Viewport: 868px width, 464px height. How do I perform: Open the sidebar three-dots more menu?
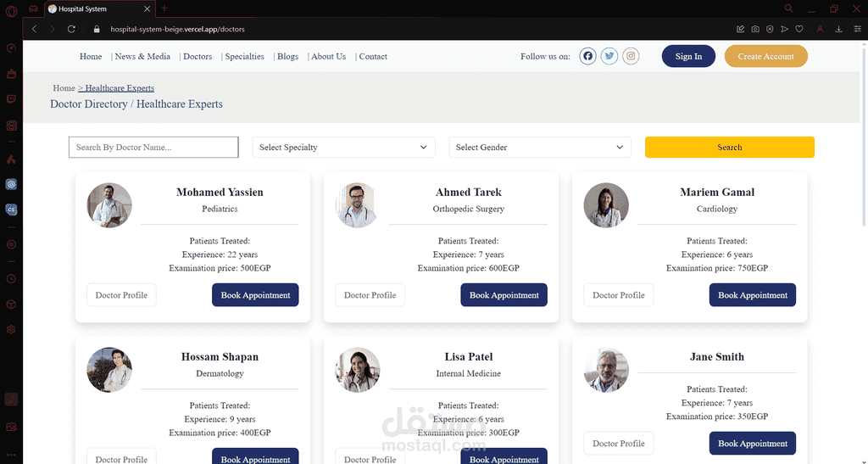[11, 456]
